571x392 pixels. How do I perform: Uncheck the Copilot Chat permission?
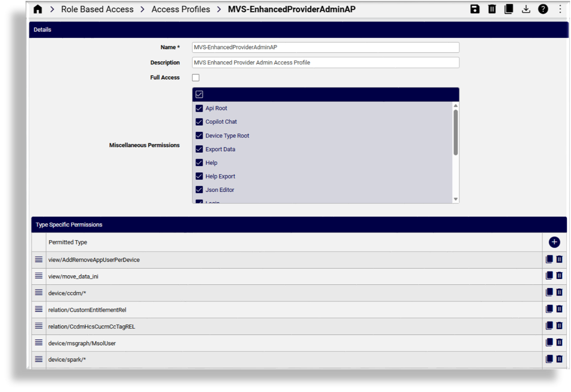(199, 122)
